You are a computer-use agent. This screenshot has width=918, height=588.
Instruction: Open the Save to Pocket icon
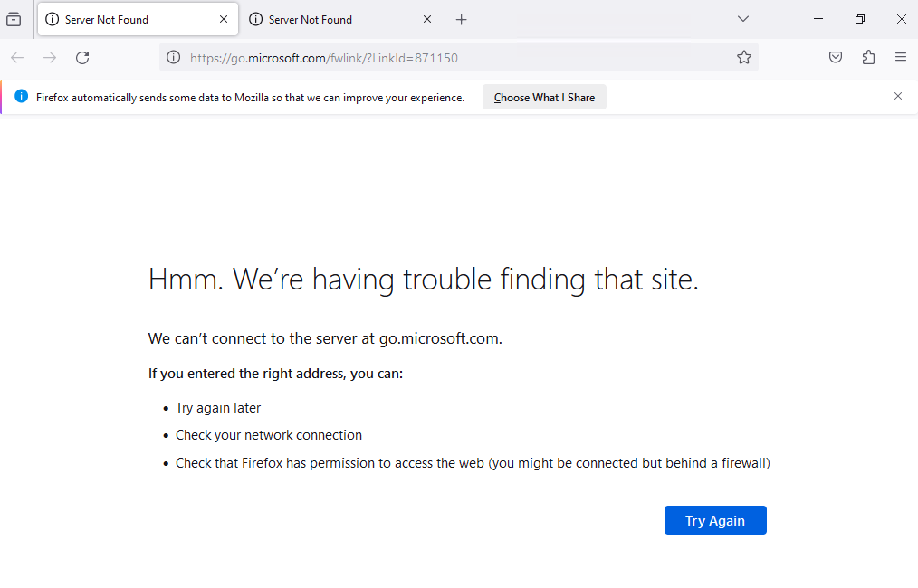click(836, 58)
